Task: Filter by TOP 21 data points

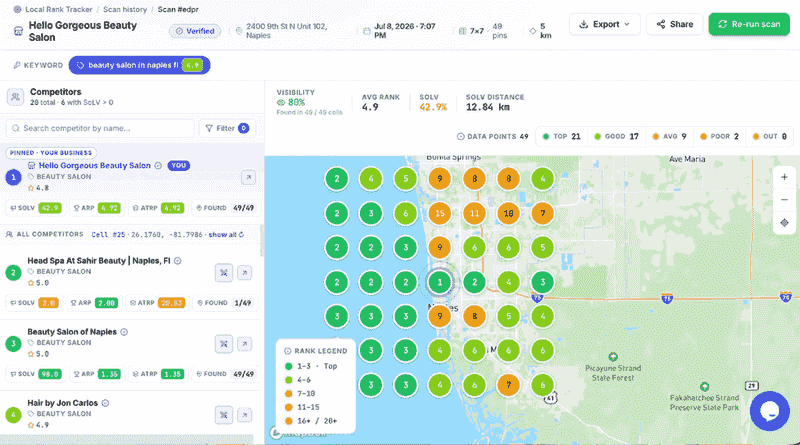Action: pos(561,136)
